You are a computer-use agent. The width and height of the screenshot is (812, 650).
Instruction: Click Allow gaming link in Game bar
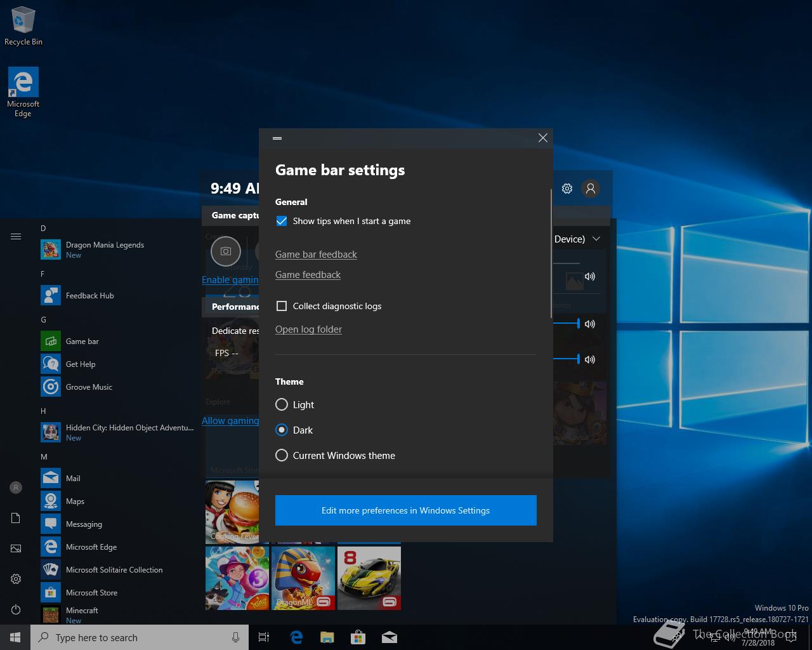pos(230,421)
